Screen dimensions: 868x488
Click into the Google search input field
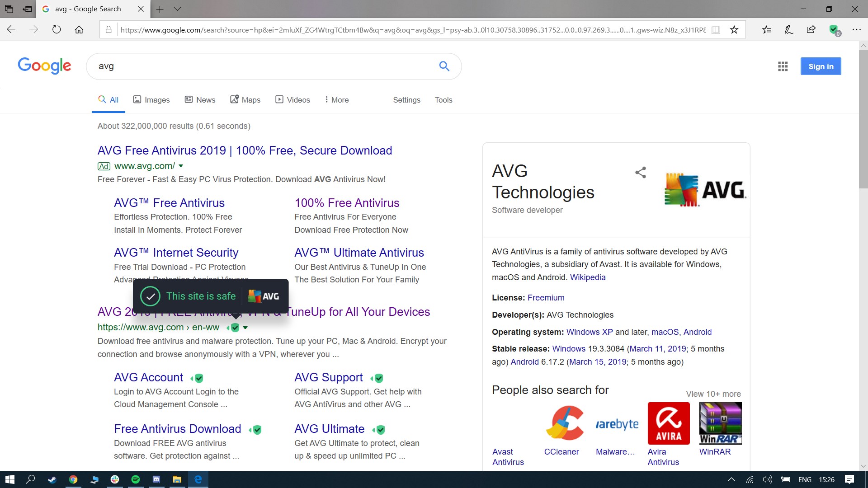[262, 66]
